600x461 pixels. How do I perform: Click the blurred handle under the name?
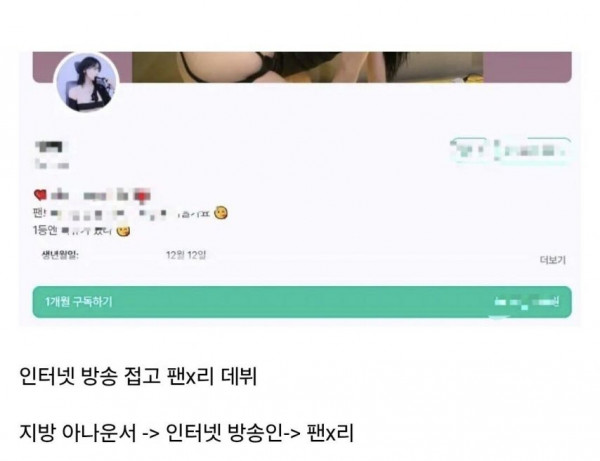52,165
